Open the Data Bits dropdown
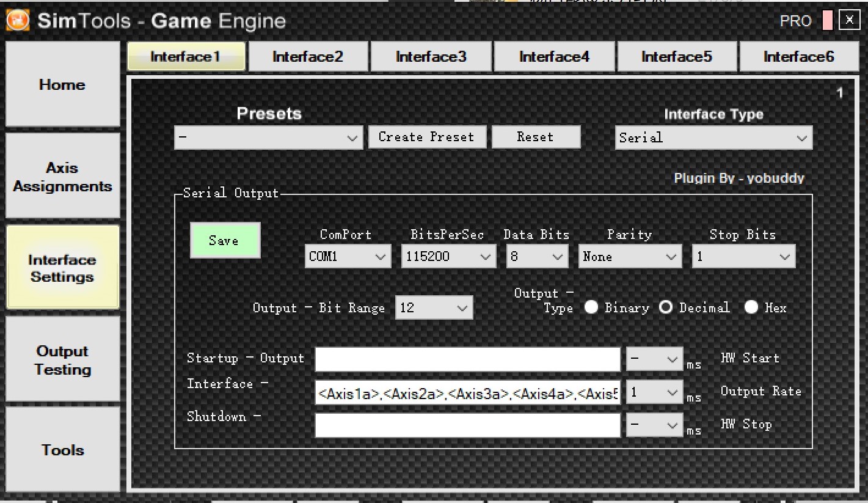Screen dimensions: 868x503 click(x=538, y=257)
